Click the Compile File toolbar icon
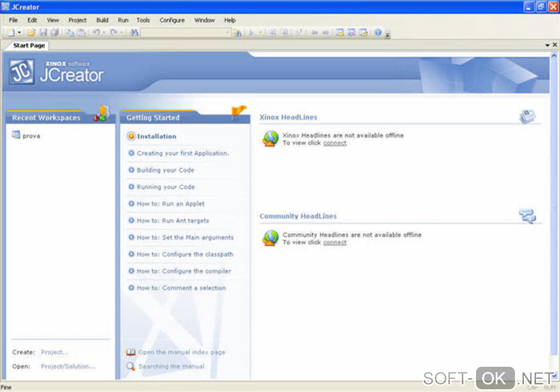 coord(272,33)
